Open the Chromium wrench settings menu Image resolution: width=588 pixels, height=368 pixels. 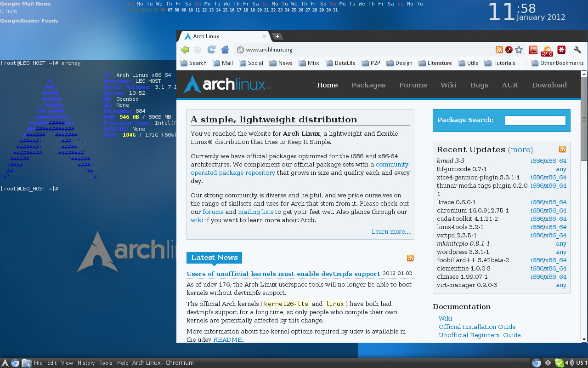577,50
